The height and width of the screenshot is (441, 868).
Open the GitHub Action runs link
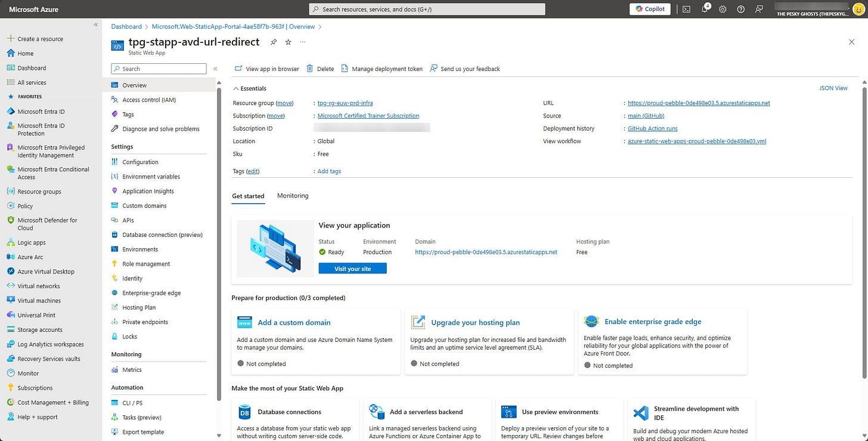tap(653, 128)
